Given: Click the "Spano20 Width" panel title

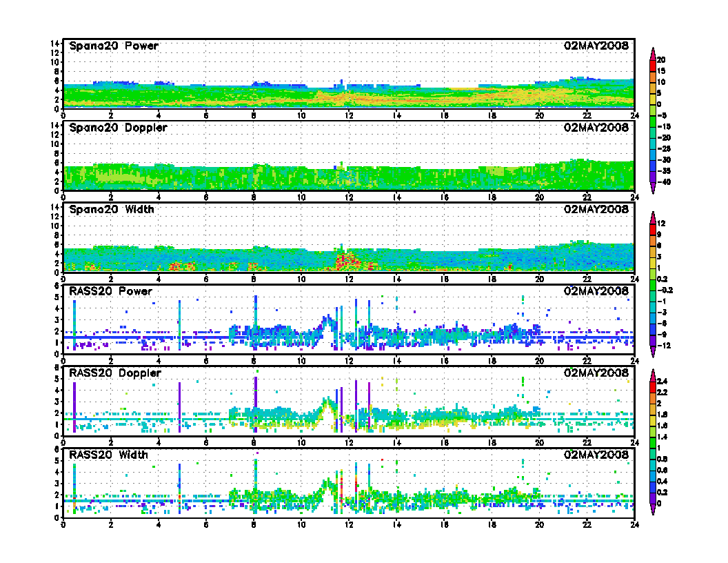Looking at the screenshot, I should pyautogui.click(x=112, y=210).
